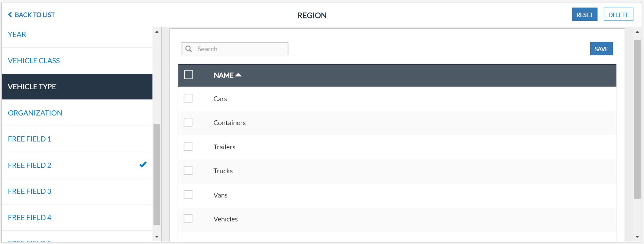Tick the Vans checkbox
644x244 pixels.
pos(188,195)
